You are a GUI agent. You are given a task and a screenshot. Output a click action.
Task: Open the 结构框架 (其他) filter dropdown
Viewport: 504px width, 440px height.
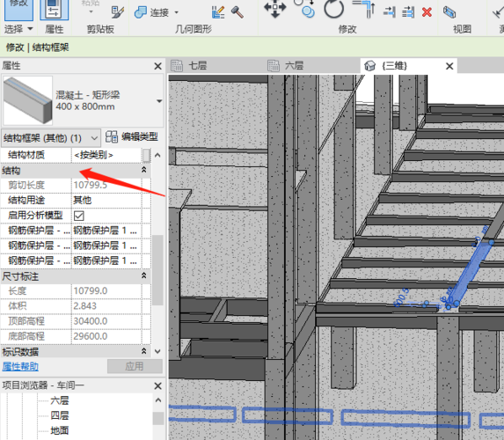[51, 138]
